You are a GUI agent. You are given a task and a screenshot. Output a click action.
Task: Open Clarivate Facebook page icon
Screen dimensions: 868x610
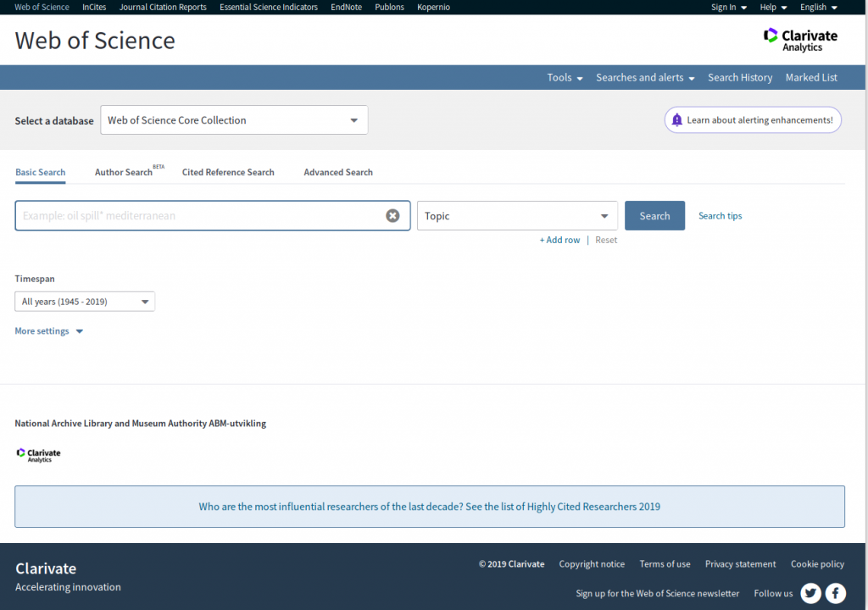[835, 593]
